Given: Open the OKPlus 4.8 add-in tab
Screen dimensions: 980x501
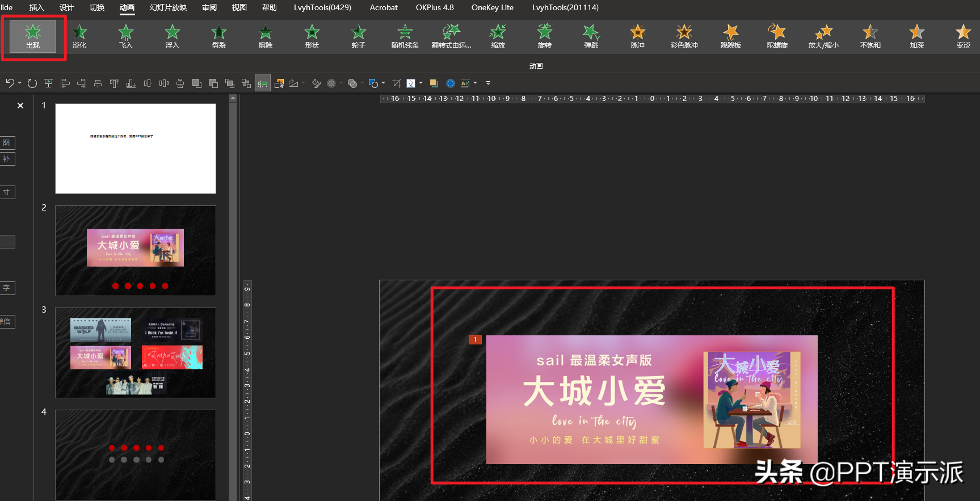Looking at the screenshot, I should point(435,7).
